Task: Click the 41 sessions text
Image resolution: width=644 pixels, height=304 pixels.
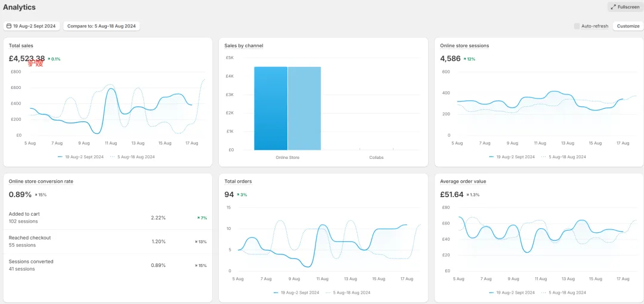Action: [x=22, y=269]
